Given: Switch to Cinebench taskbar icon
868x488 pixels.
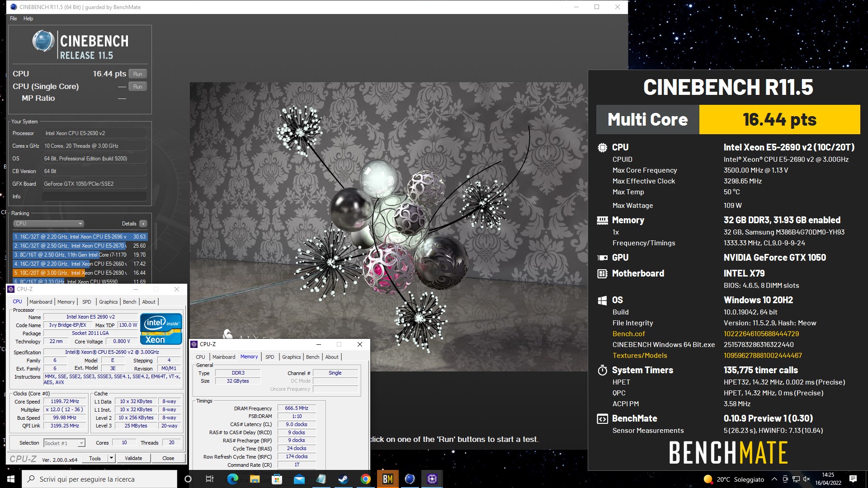Looking at the screenshot, I should (x=410, y=479).
